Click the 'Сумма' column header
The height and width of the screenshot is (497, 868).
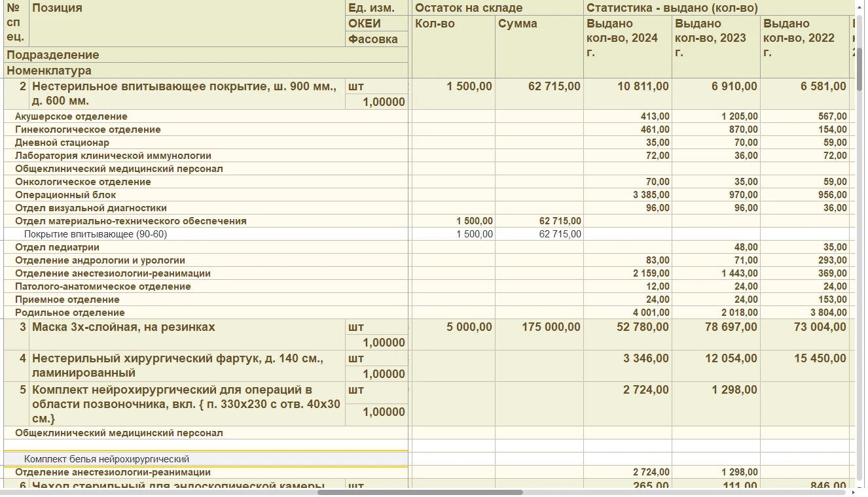539,46
